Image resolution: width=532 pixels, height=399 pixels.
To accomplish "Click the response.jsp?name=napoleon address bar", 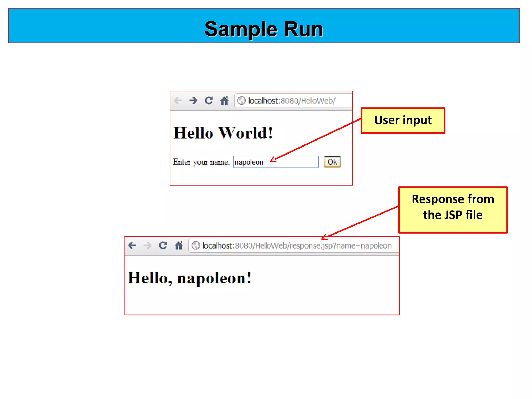I will pyautogui.click(x=294, y=245).
